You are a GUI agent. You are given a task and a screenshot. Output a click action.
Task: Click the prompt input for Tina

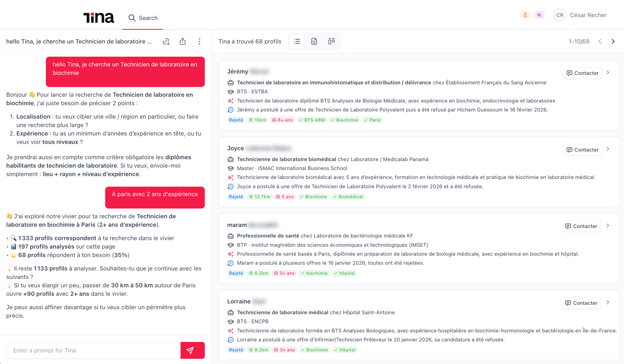click(94, 350)
